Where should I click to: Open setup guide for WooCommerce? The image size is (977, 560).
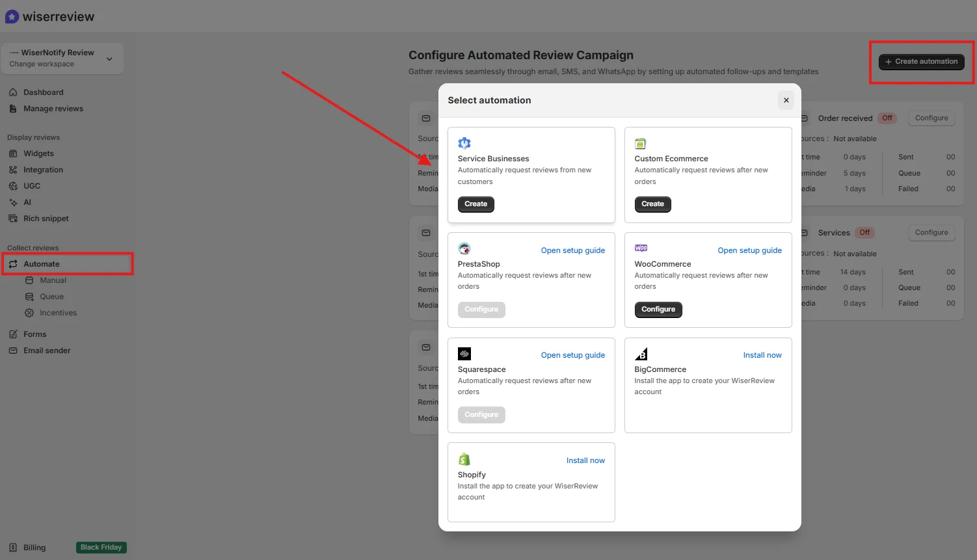(x=749, y=250)
